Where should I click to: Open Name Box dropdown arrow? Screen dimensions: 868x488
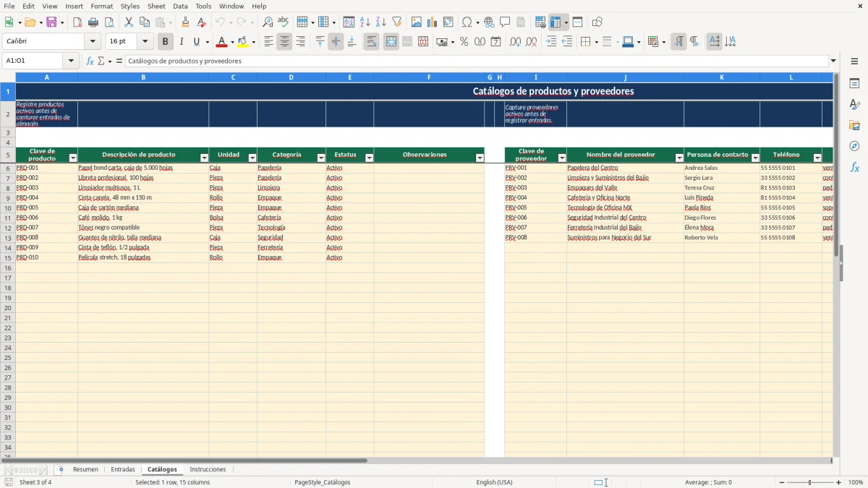click(x=71, y=61)
